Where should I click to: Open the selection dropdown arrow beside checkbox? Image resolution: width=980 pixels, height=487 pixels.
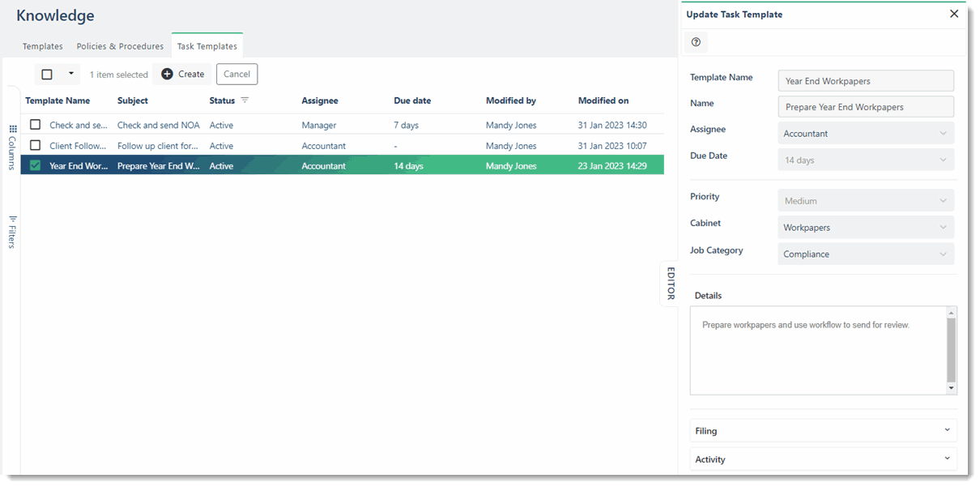tap(70, 74)
